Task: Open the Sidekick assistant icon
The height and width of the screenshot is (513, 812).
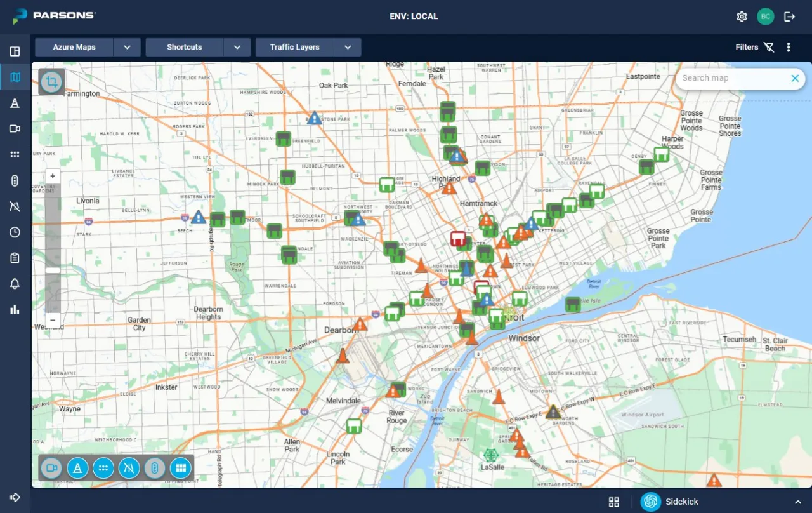Action: point(651,502)
